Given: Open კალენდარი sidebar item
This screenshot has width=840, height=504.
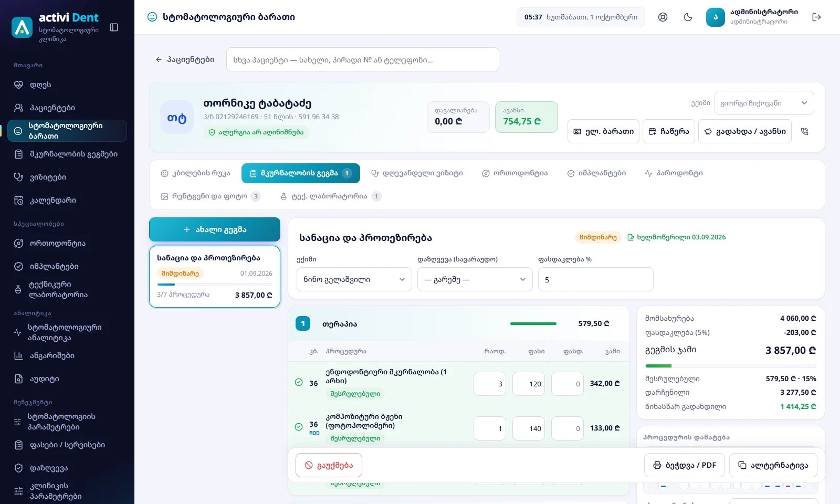Looking at the screenshot, I should pyautogui.click(x=67, y=200).
